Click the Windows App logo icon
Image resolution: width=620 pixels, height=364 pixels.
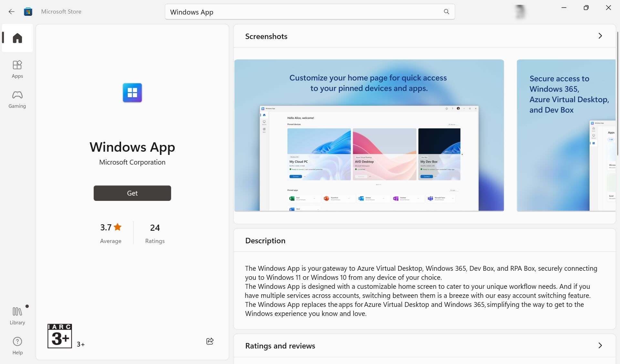pos(132,93)
